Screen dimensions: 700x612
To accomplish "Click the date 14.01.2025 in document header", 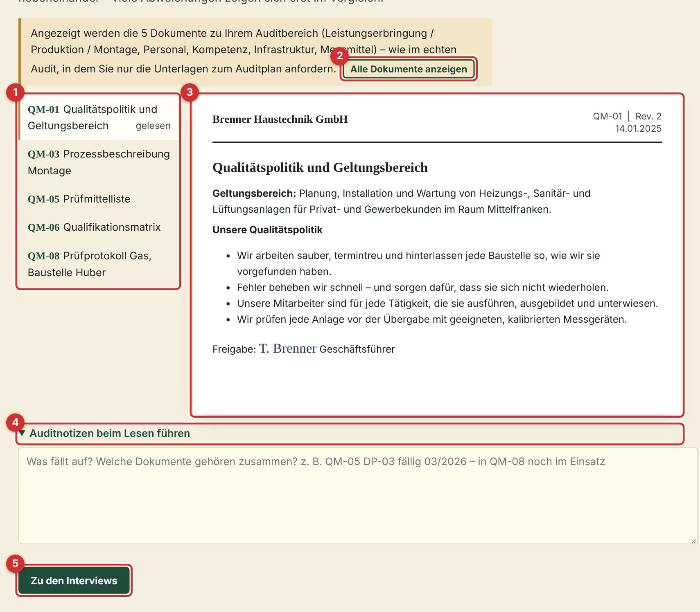I will point(638,128).
